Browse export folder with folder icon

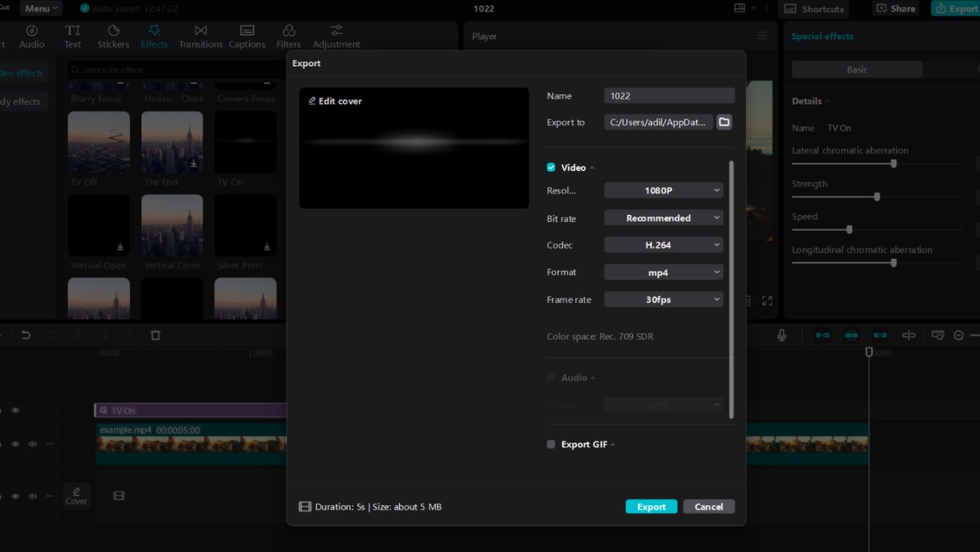point(724,122)
